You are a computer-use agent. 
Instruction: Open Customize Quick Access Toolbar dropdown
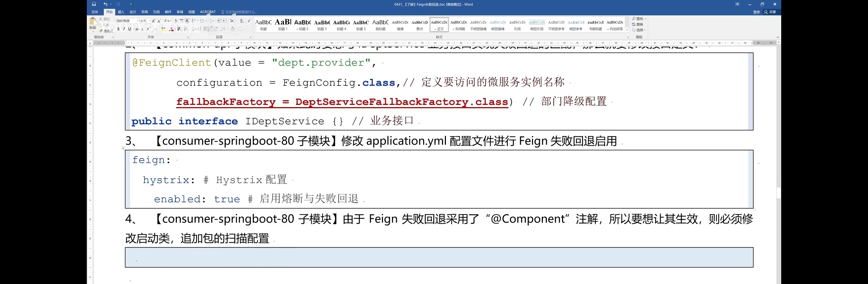(x=131, y=4)
